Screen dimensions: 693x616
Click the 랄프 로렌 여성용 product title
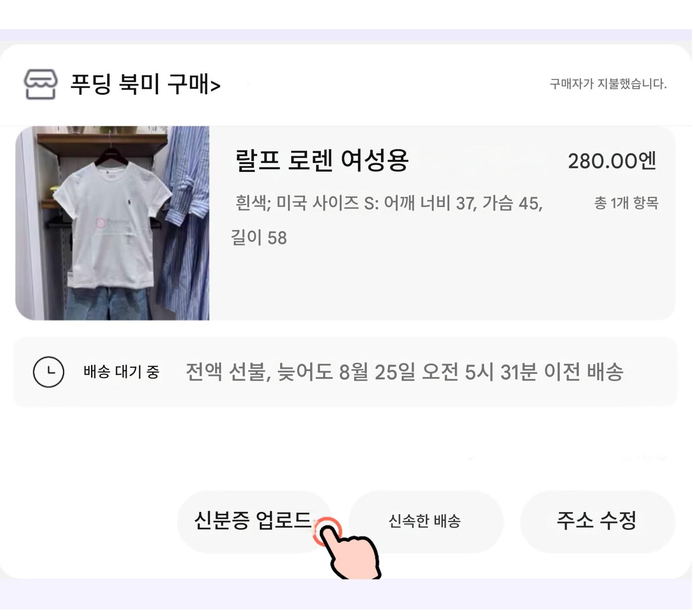click(x=322, y=160)
